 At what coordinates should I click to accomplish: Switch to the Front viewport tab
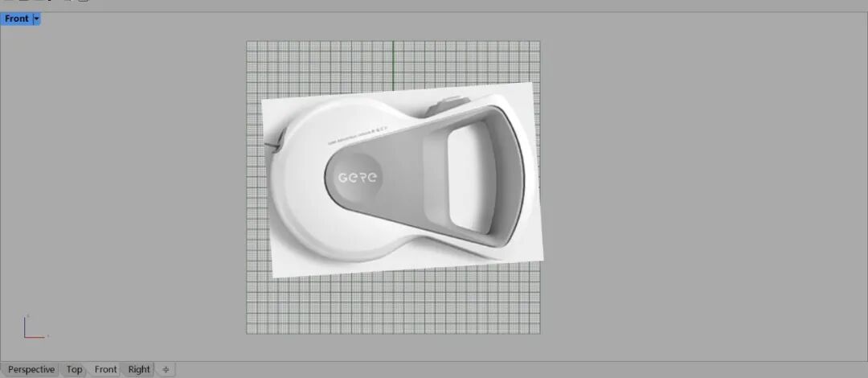tap(105, 369)
